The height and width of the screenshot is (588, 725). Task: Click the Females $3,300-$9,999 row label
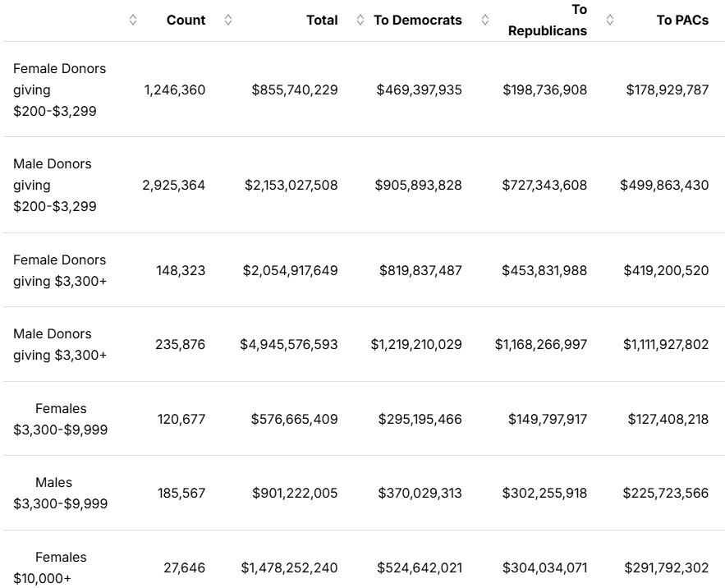[x=60, y=419]
